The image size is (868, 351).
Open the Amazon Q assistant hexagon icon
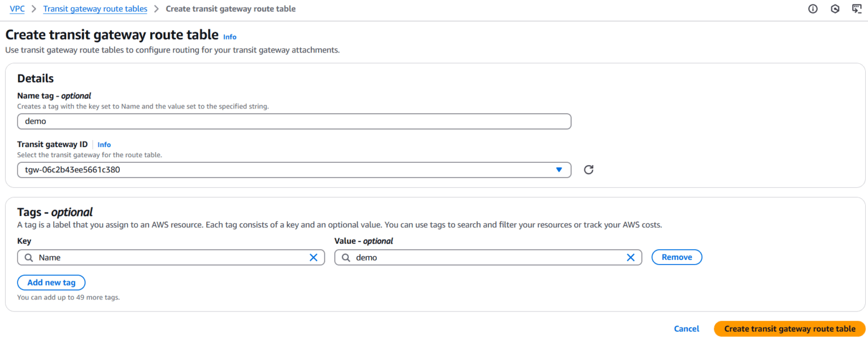click(x=835, y=8)
